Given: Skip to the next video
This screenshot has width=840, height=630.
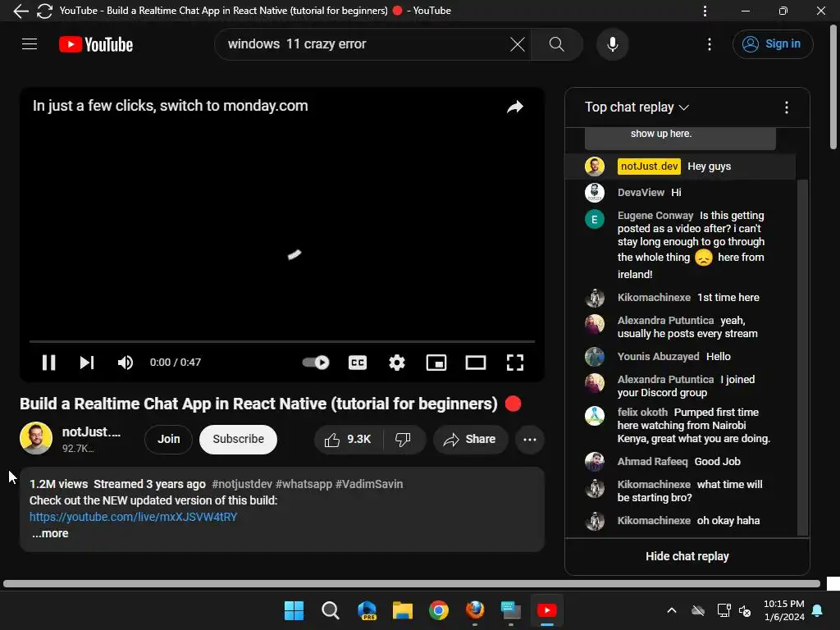Looking at the screenshot, I should click(x=87, y=363).
